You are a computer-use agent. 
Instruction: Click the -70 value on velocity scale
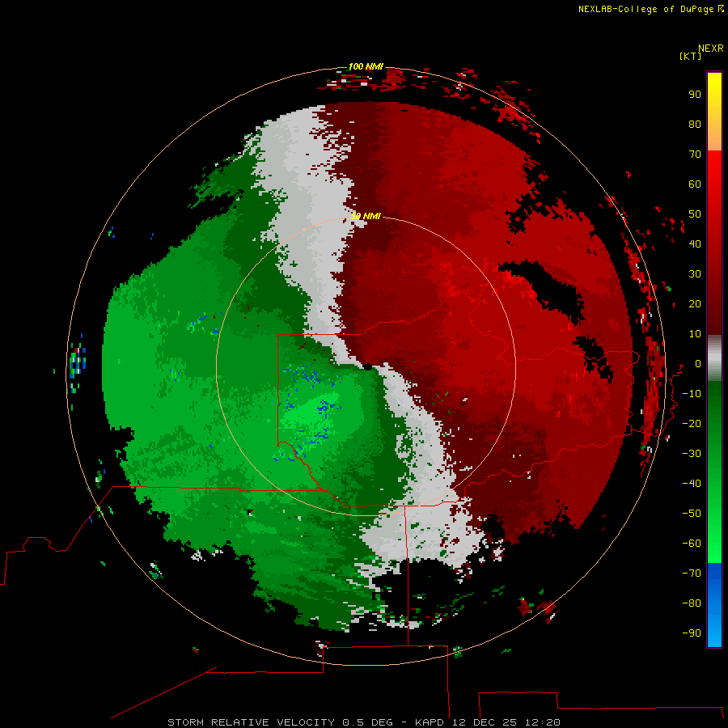pyautogui.click(x=692, y=573)
